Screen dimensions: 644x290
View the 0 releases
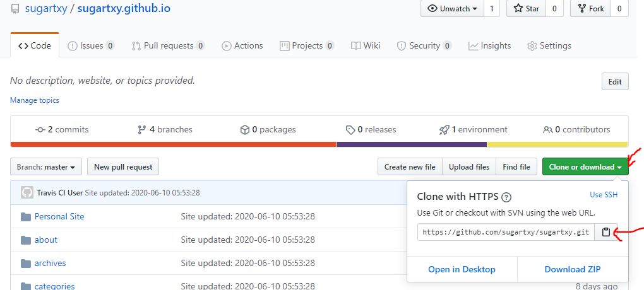pyautogui.click(x=371, y=130)
